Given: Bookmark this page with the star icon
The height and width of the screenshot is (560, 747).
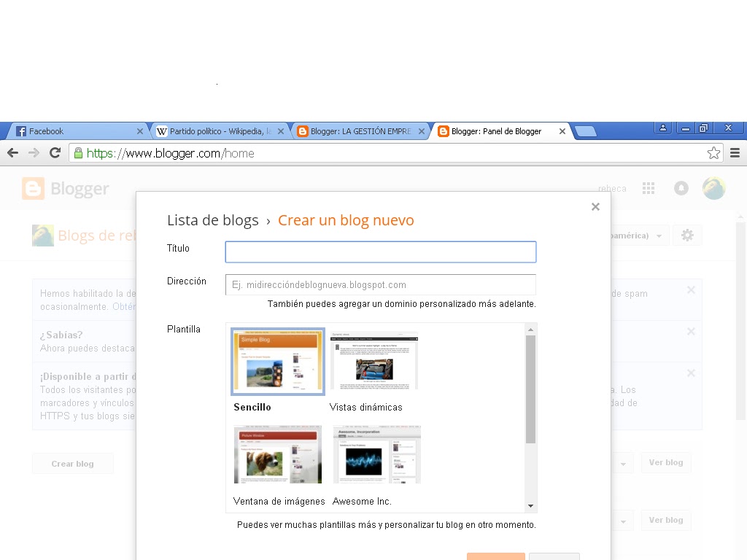Looking at the screenshot, I should coord(713,153).
